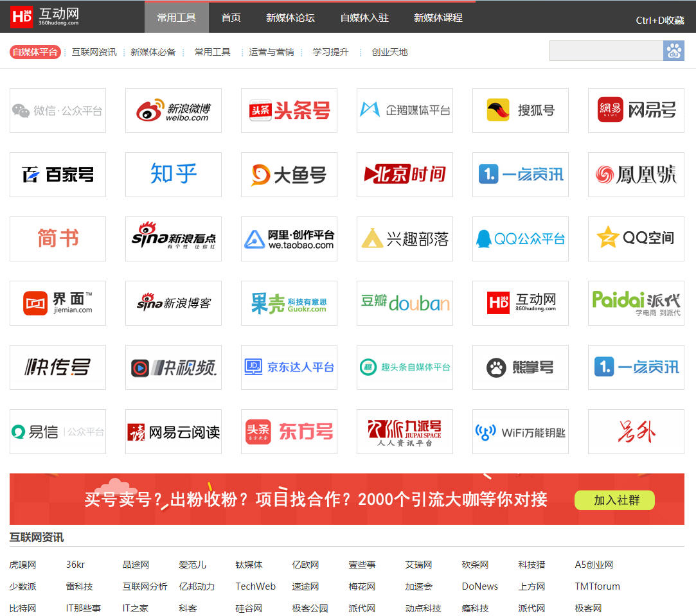Open the QQ公众平台 logo tile
This screenshot has height=616, width=696.
[x=520, y=239]
